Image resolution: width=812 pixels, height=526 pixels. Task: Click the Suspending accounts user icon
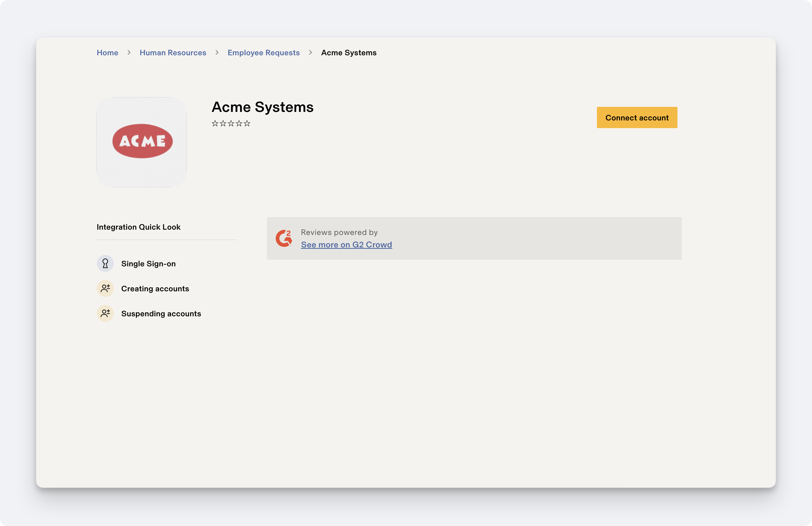tap(105, 313)
